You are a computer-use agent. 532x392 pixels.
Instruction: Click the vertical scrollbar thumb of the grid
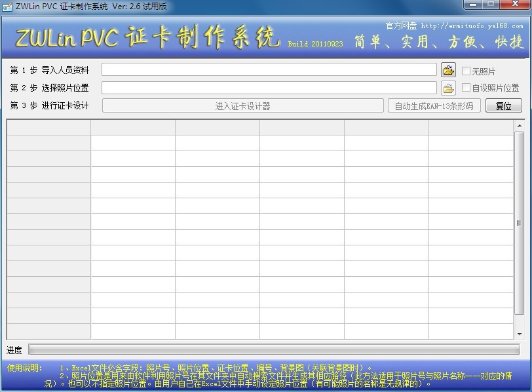point(520,223)
